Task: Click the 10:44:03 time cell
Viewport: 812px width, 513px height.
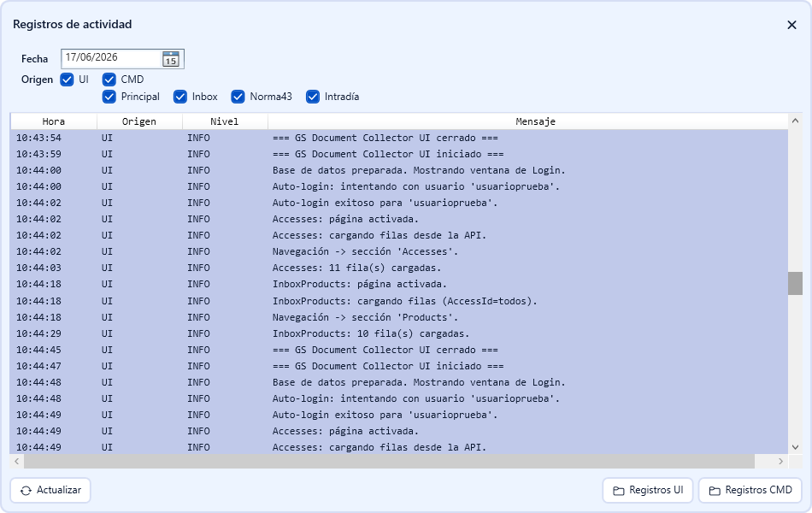Action: (x=38, y=268)
